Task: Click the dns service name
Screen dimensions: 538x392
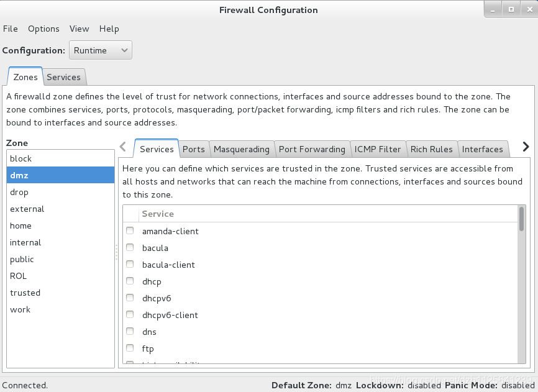Action: point(149,332)
